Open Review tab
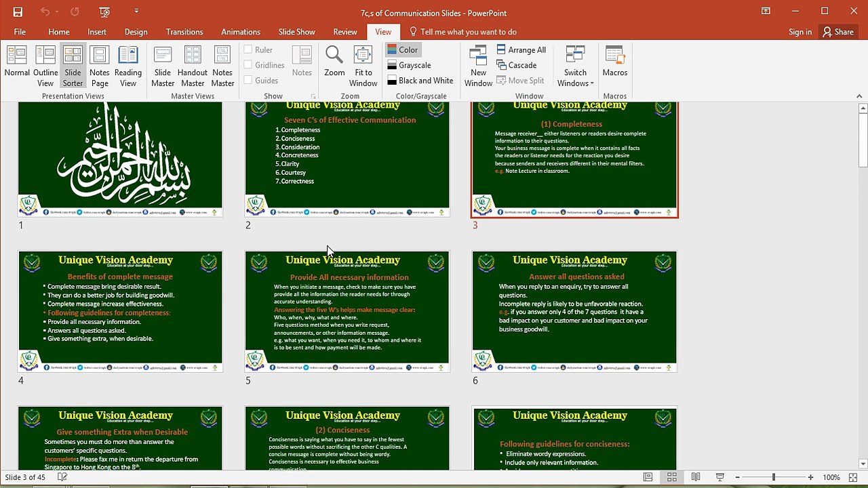The width and height of the screenshot is (868, 488). 344,32
